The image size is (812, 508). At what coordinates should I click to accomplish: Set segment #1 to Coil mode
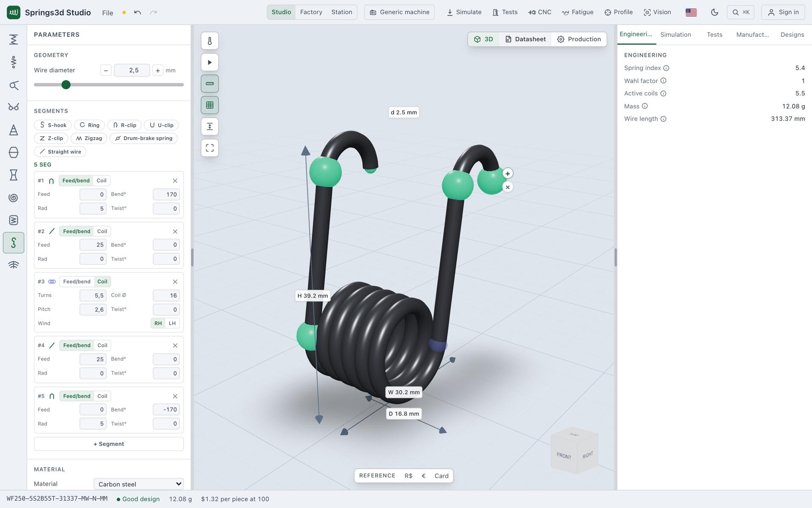101,181
